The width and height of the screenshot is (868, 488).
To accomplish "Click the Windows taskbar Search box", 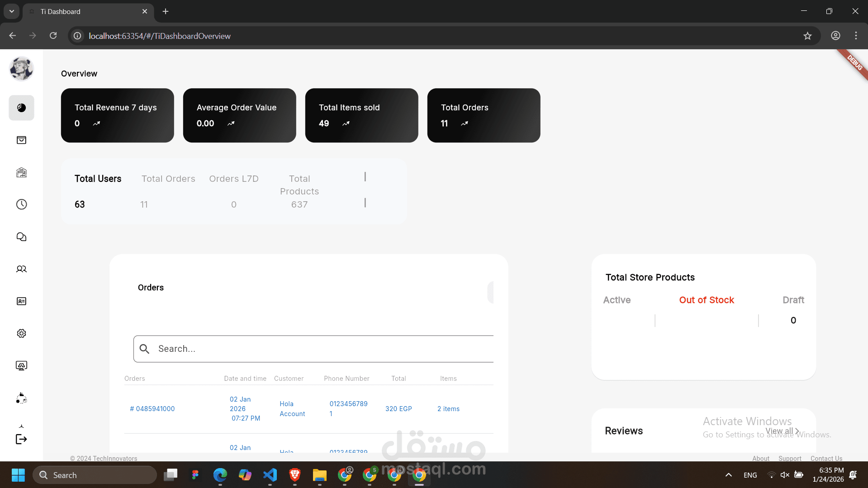I will [95, 475].
